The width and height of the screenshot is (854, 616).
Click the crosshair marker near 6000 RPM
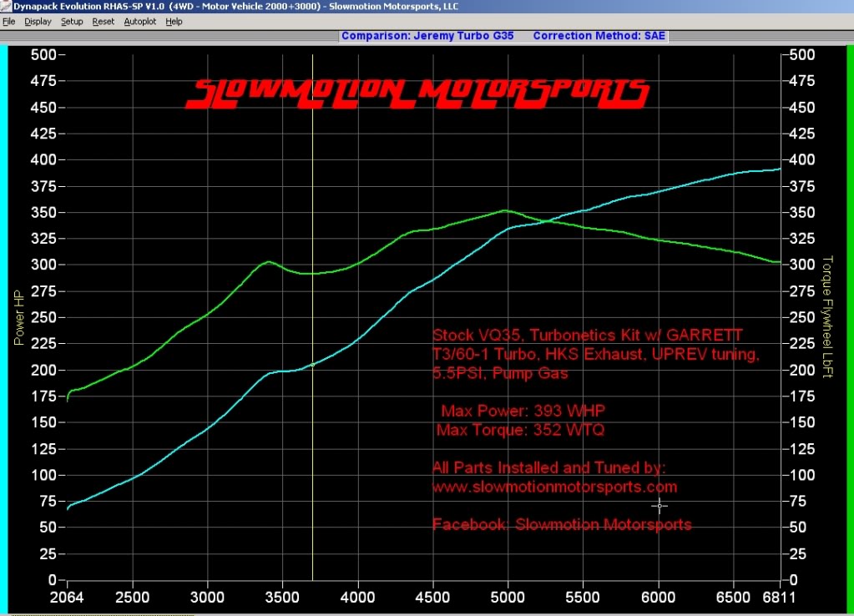point(659,506)
